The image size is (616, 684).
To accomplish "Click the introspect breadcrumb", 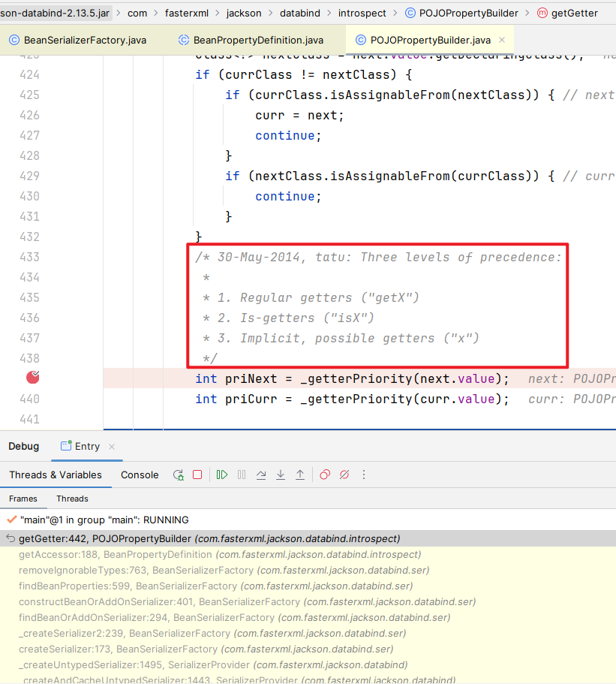I will click(x=362, y=13).
